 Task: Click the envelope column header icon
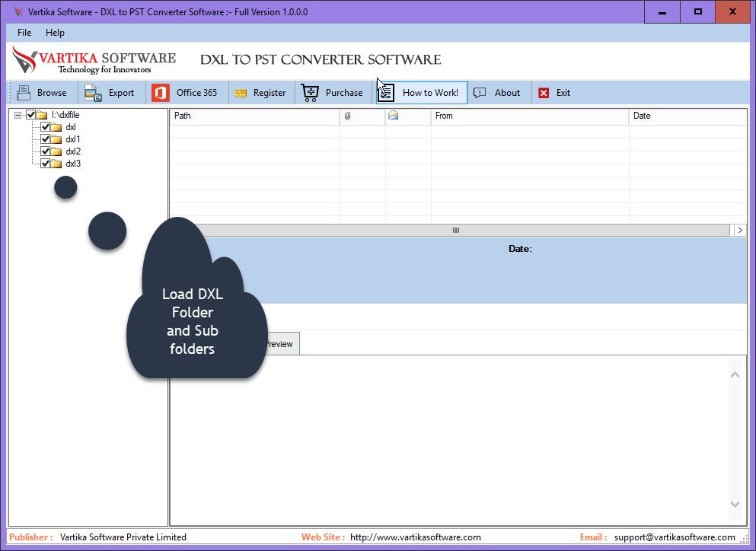pos(393,115)
